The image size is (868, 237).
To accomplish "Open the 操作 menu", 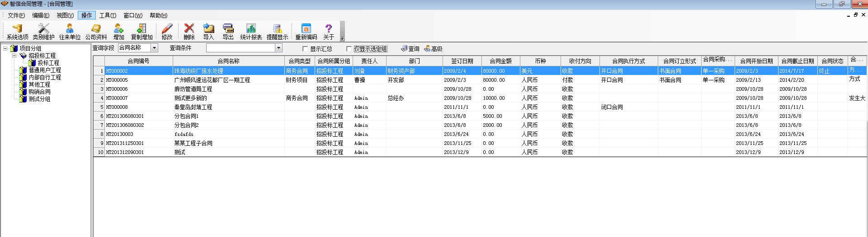I will point(86,15).
